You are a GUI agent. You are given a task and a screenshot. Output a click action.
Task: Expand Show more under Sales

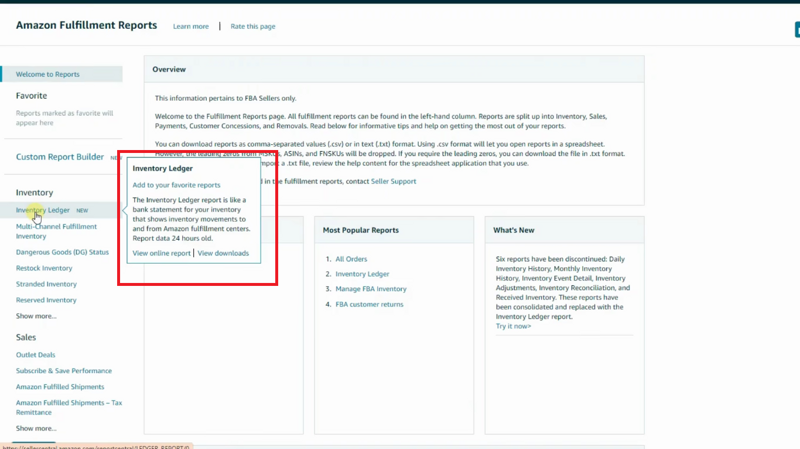point(36,428)
